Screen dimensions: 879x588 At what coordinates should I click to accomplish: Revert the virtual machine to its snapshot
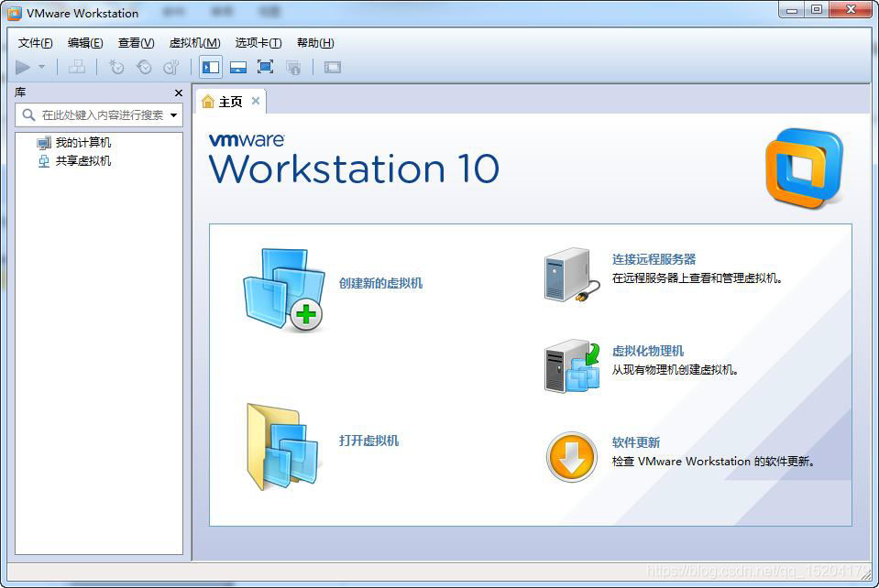[x=144, y=67]
